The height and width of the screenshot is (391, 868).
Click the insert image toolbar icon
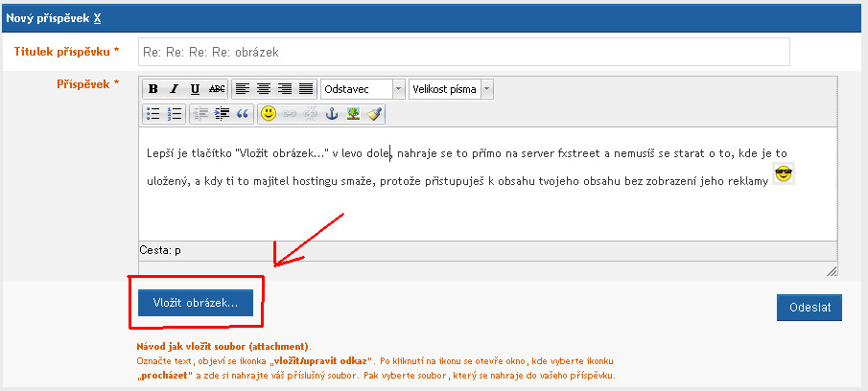352,113
